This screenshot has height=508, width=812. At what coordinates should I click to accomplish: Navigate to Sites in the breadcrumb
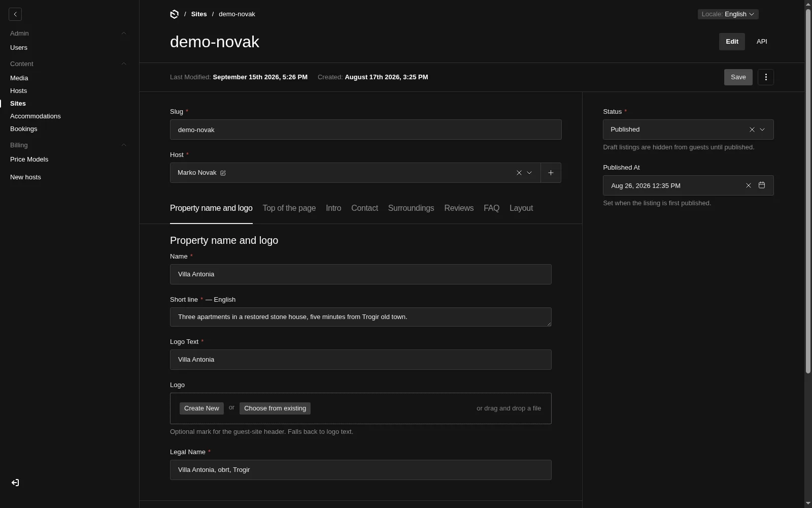click(199, 14)
